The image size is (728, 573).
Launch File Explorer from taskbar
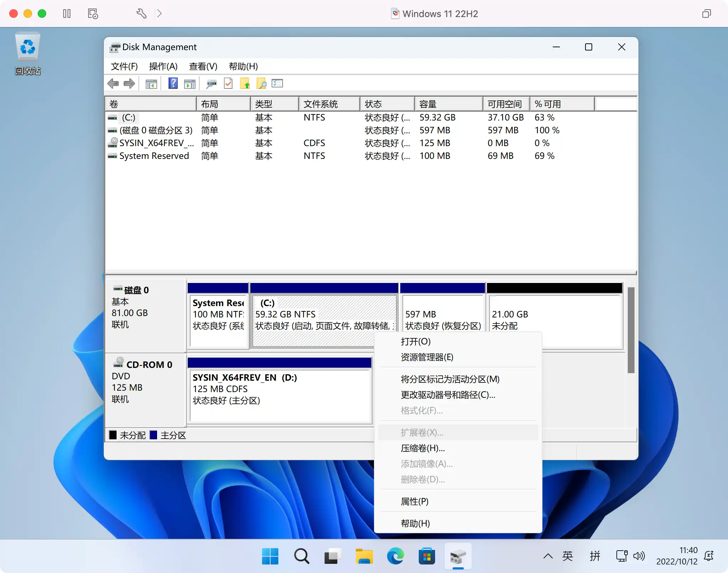[x=364, y=556]
